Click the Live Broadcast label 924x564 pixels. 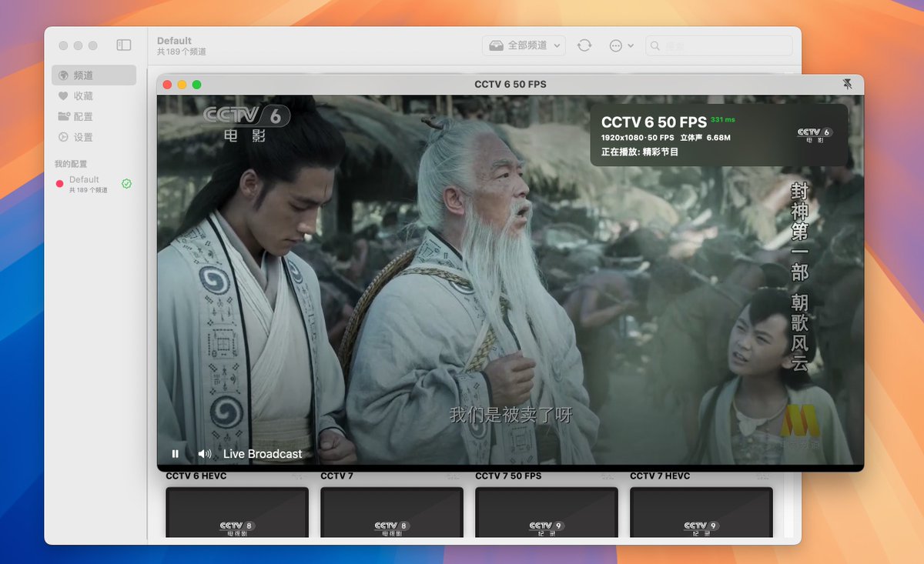point(263,454)
